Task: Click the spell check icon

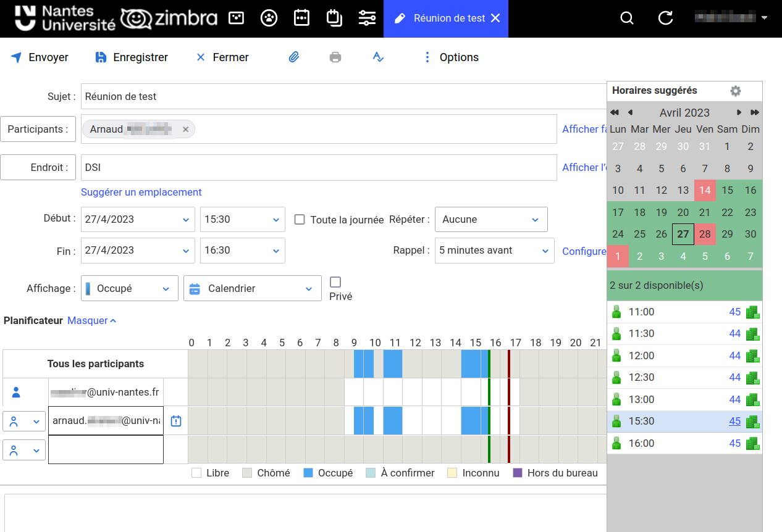Action: coord(379,57)
